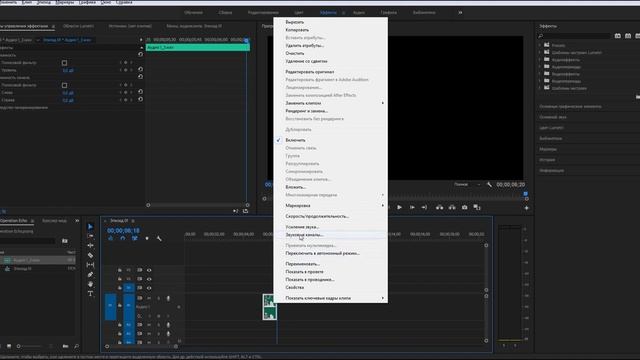Screen dimensions: 640x360
Task: Toggle eye visibility on highlighted V1 track
Action: click(149, 288)
